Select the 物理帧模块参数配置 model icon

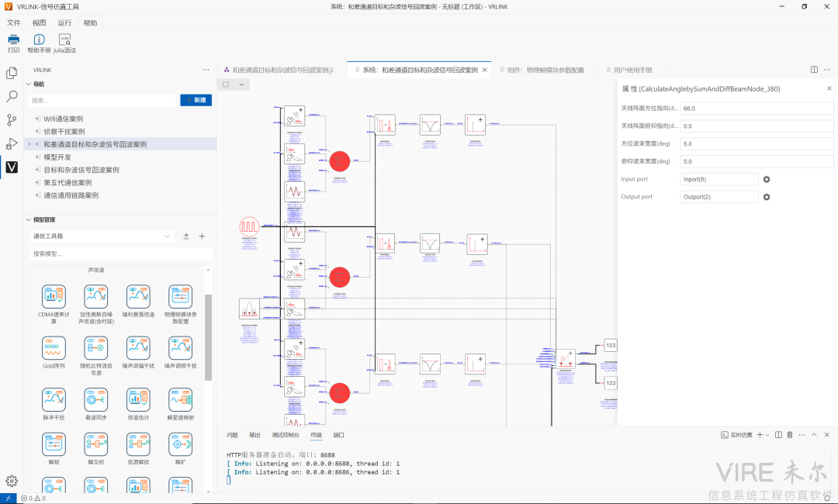pos(180,297)
